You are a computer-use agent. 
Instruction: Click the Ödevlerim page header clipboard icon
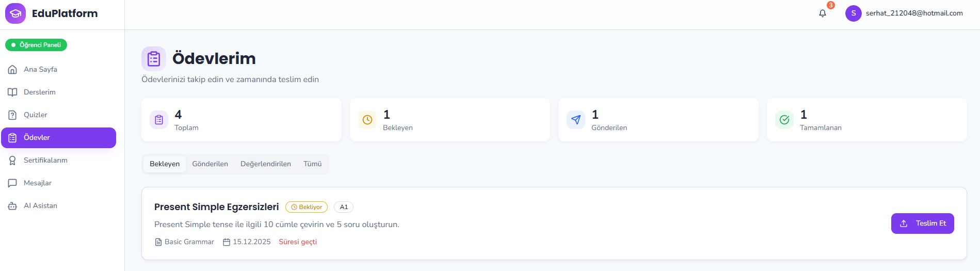click(154, 58)
